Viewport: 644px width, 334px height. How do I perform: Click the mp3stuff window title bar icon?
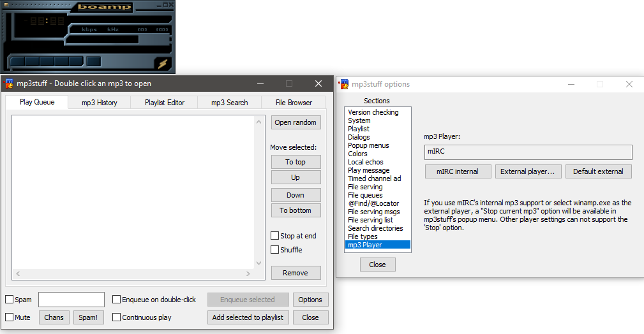point(9,83)
